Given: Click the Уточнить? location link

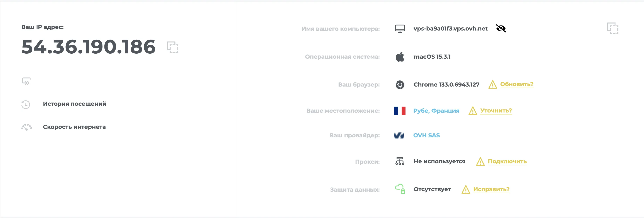Looking at the screenshot, I should click(496, 111).
